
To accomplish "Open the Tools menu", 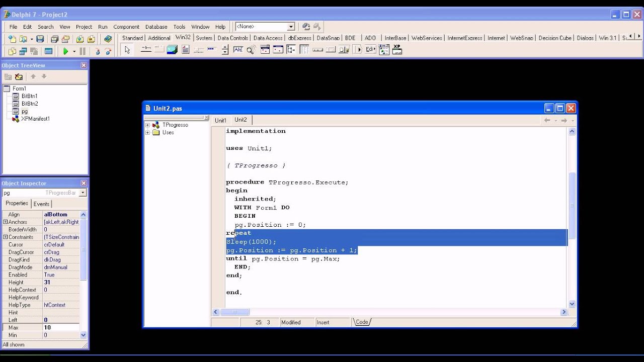I will click(x=180, y=27).
